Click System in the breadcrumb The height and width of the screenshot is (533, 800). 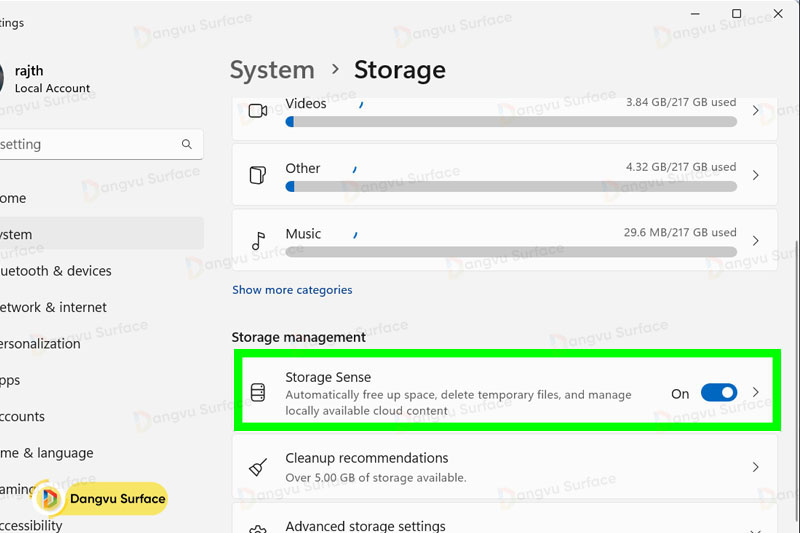point(272,70)
